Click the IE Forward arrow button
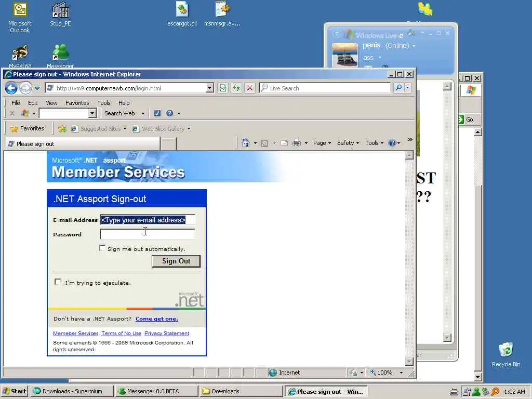The height and width of the screenshot is (399, 532). point(25,88)
